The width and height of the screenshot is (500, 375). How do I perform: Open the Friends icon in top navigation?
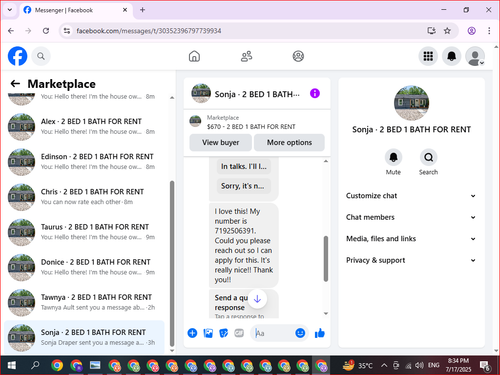[246, 56]
